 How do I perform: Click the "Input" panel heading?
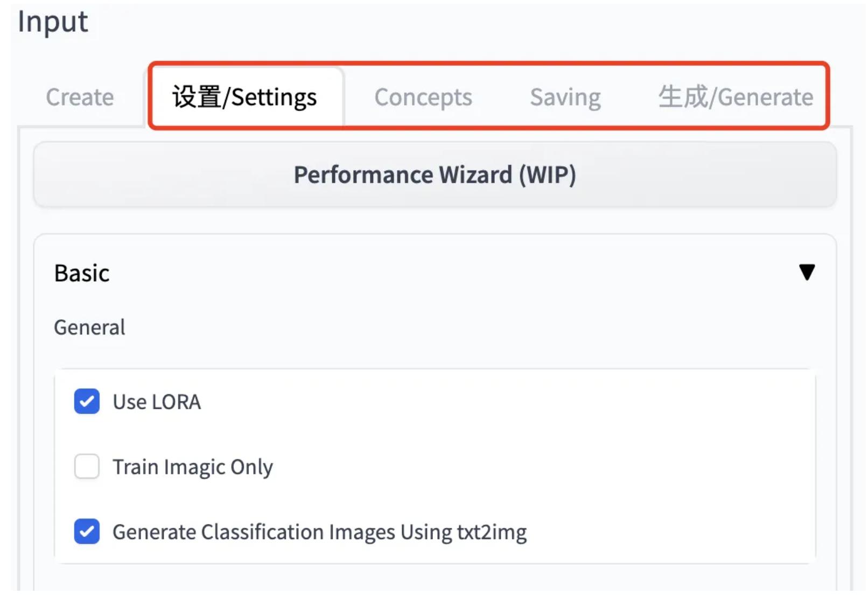pos(53,22)
